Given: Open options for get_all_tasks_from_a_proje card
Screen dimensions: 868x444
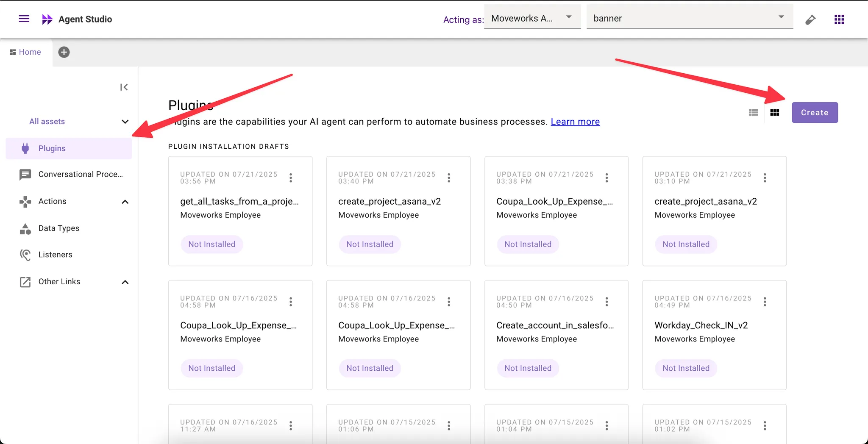Looking at the screenshot, I should (x=291, y=178).
